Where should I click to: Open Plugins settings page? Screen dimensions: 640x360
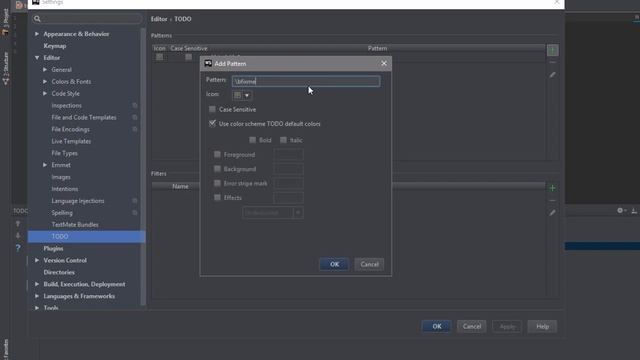(x=53, y=248)
